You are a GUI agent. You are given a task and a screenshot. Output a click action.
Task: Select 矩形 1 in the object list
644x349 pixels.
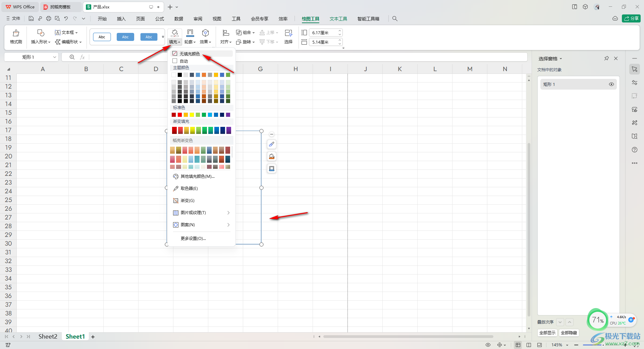click(x=578, y=84)
